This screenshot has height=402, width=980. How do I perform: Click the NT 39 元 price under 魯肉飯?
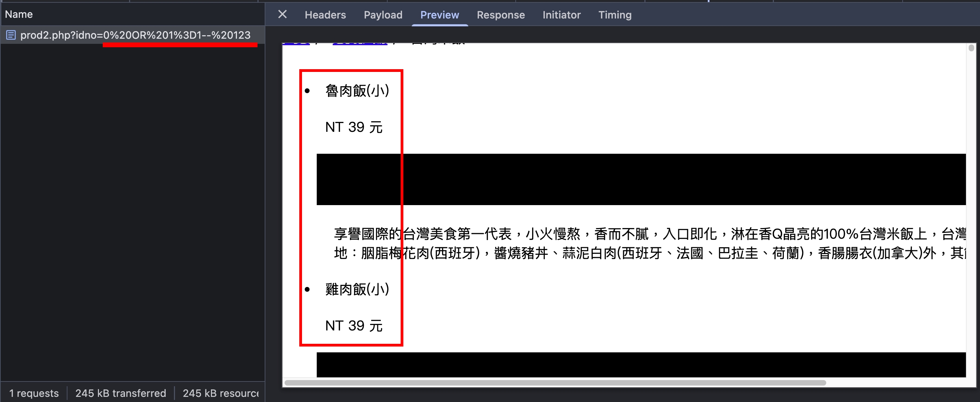point(354,127)
